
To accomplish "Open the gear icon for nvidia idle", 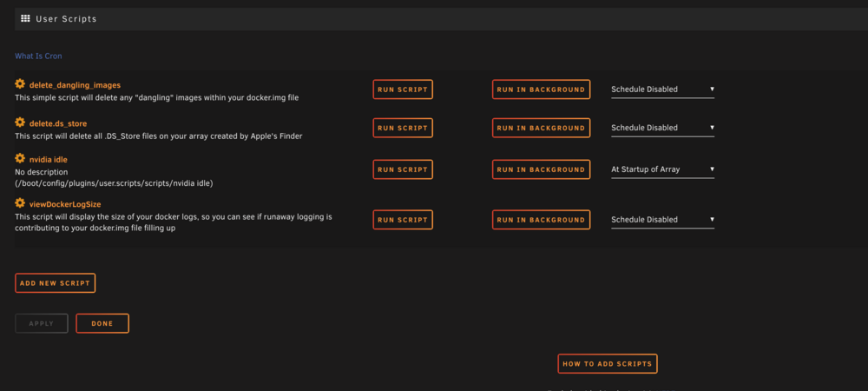I will pos(20,158).
